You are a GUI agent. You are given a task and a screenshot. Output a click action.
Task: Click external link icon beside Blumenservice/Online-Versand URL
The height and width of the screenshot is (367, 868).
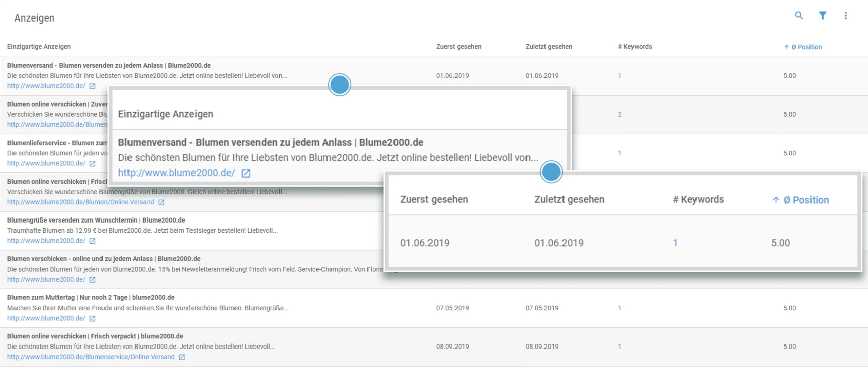pyautogui.click(x=182, y=357)
